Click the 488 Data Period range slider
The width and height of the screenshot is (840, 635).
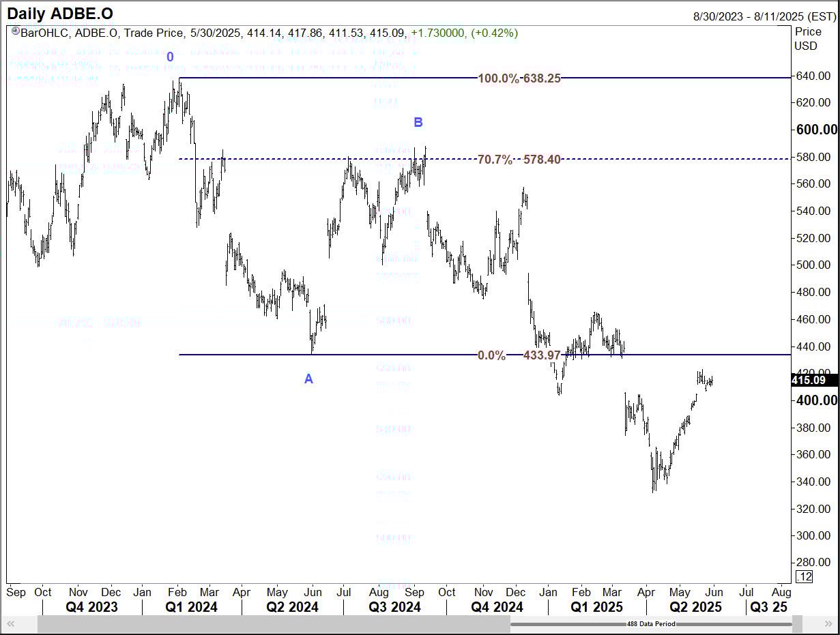[x=651, y=623]
